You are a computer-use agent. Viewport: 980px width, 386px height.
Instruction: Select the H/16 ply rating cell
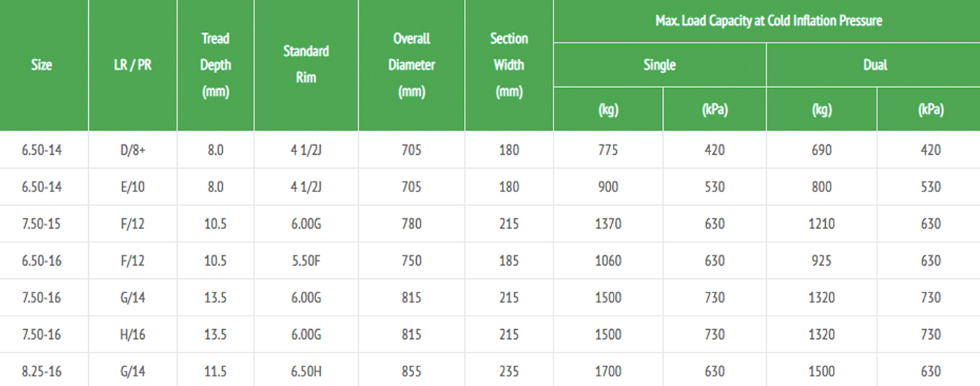132,334
